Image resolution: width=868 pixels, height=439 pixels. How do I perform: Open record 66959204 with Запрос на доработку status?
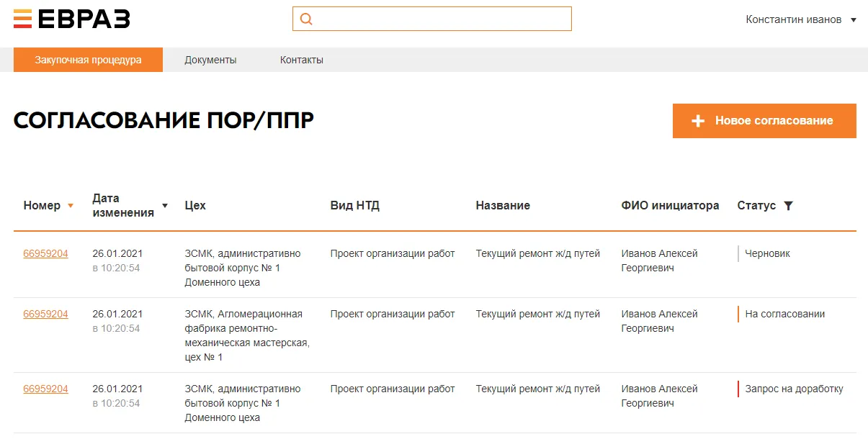45,389
